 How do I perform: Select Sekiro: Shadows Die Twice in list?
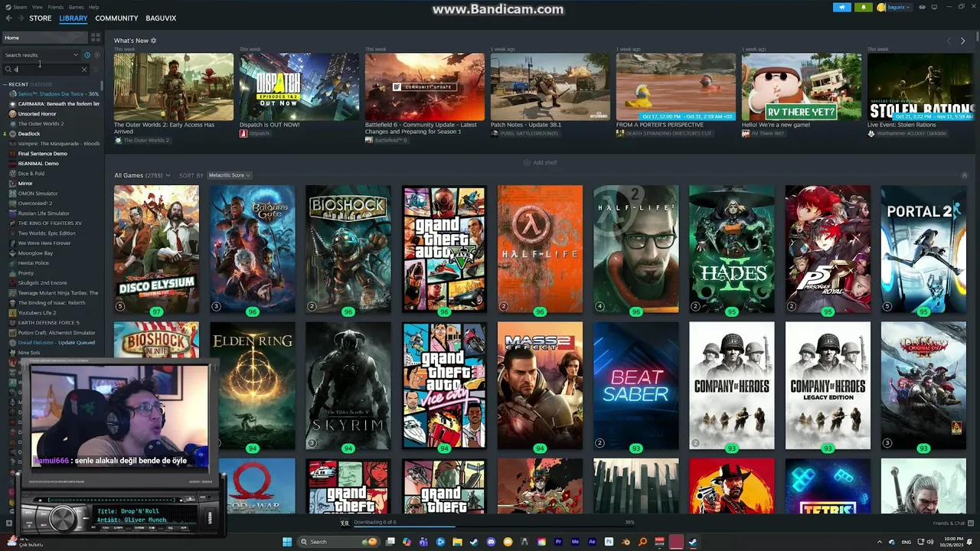pos(54,93)
